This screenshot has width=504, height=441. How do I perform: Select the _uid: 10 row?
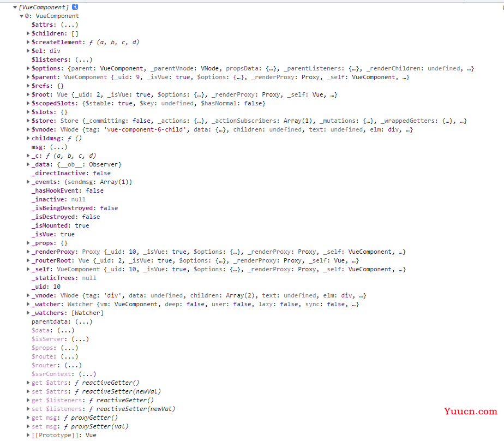click(46, 287)
